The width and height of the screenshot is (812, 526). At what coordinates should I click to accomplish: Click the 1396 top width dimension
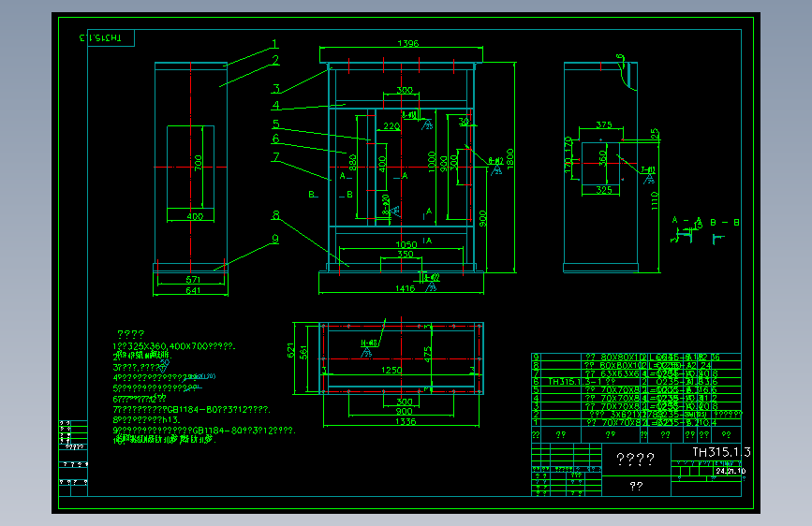pyautogui.click(x=407, y=43)
